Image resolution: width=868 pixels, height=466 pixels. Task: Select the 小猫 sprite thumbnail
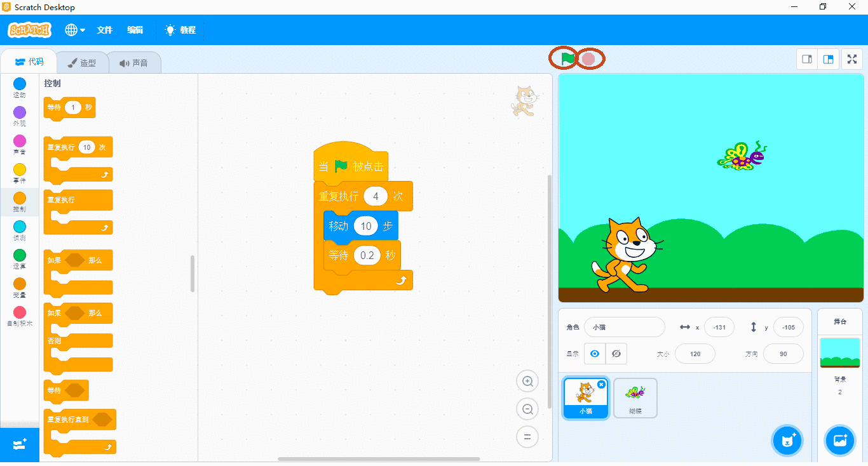coord(586,399)
